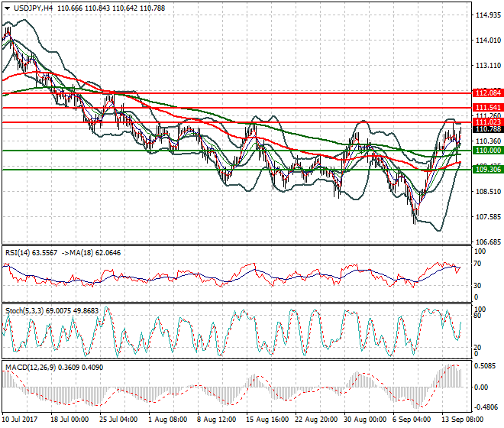Click the black 110.788 current price label
Screen dimensions: 504x428
[x=488, y=129]
